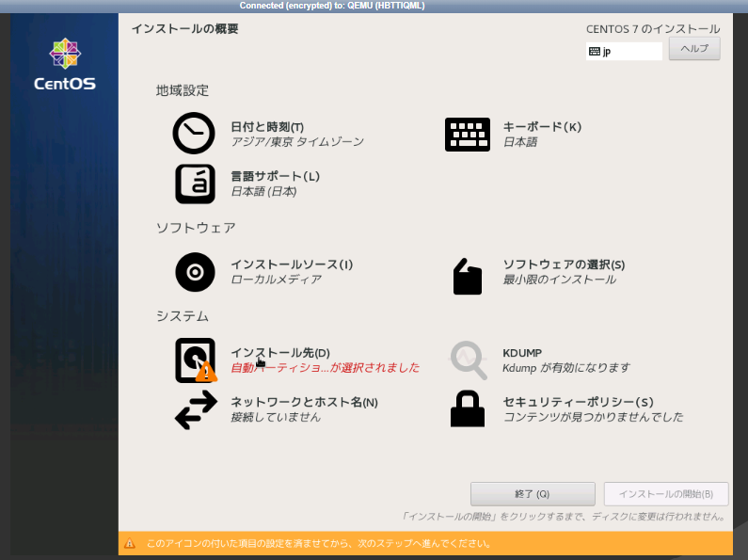Click the orange warning message text

pyautogui.click(x=319, y=543)
